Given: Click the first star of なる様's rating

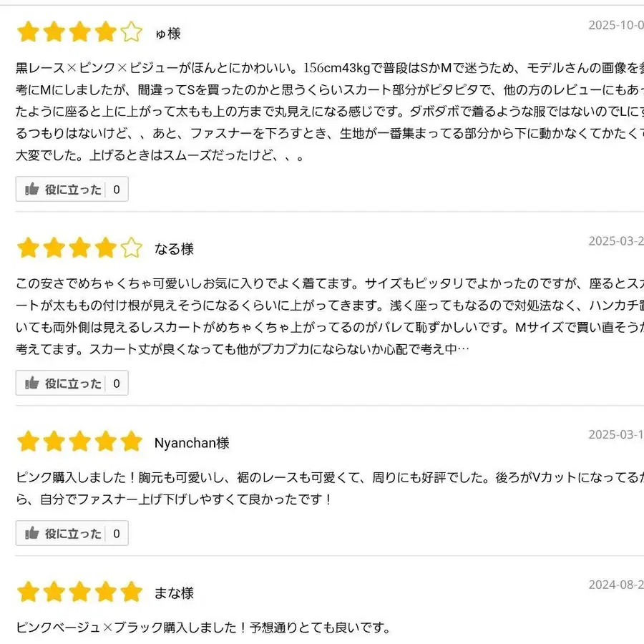Looking at the screenshot, I should click(x=28, y=247).
